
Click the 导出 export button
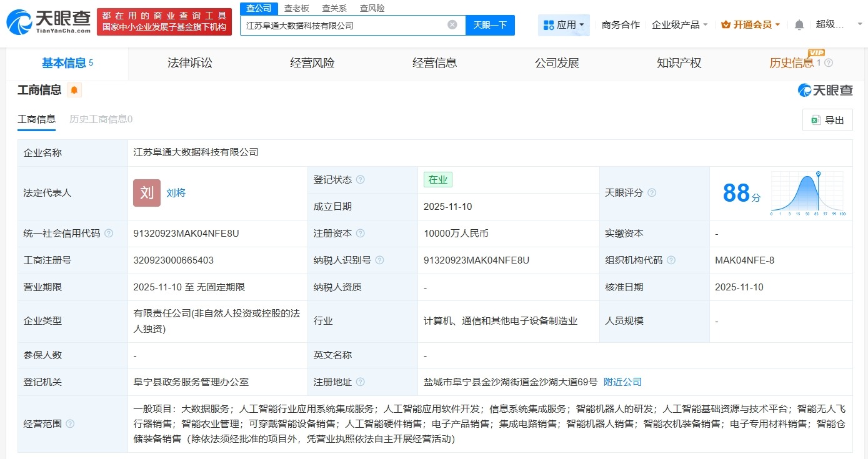click(827, 119)
